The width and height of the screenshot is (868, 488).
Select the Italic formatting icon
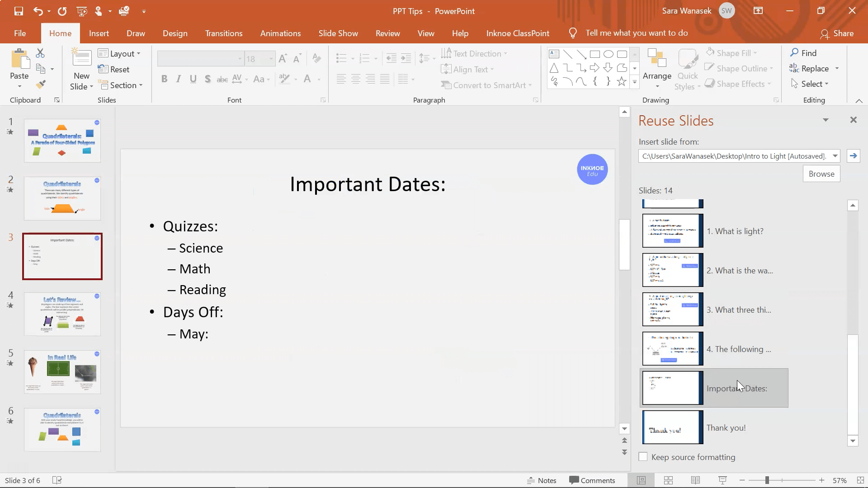(178, 78)
